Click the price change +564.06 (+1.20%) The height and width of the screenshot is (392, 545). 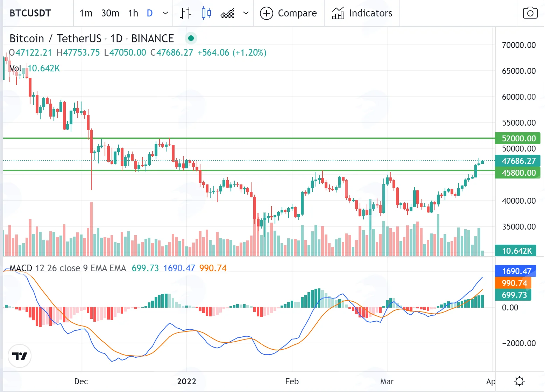click(232, 53)
